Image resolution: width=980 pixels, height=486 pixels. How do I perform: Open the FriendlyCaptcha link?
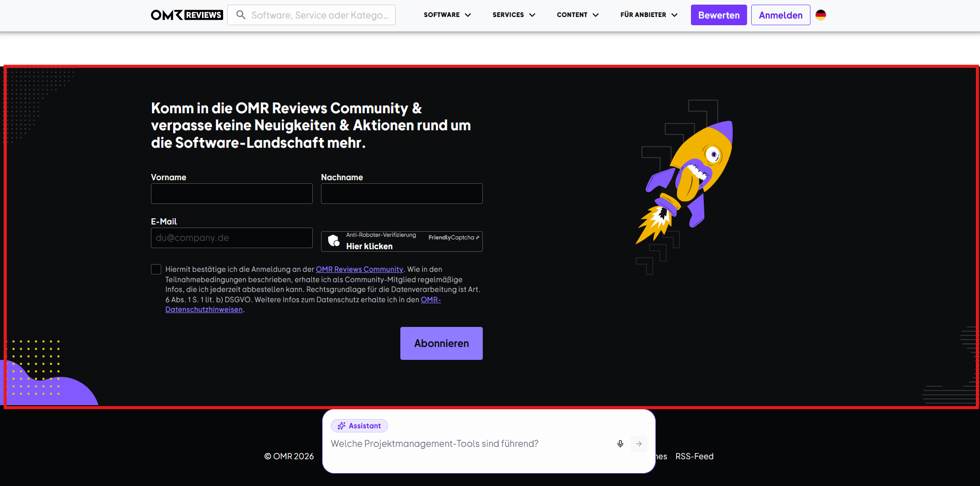coord(453,237)
